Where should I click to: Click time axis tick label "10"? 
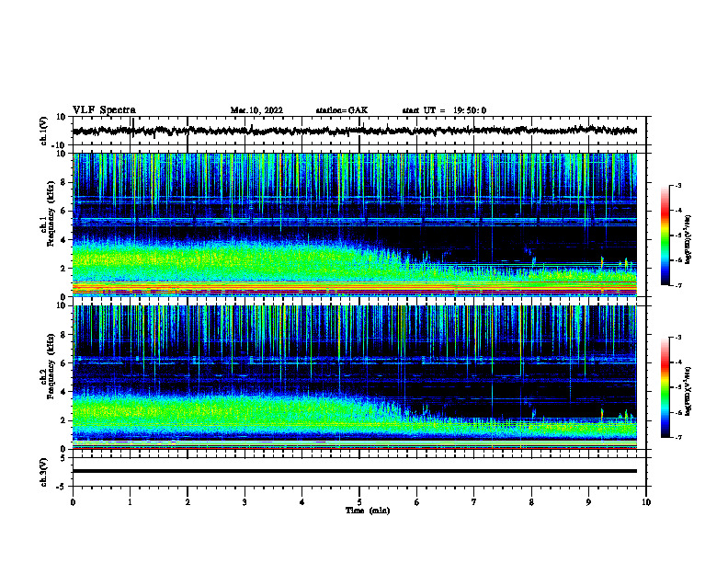click(x=646, y=502)
